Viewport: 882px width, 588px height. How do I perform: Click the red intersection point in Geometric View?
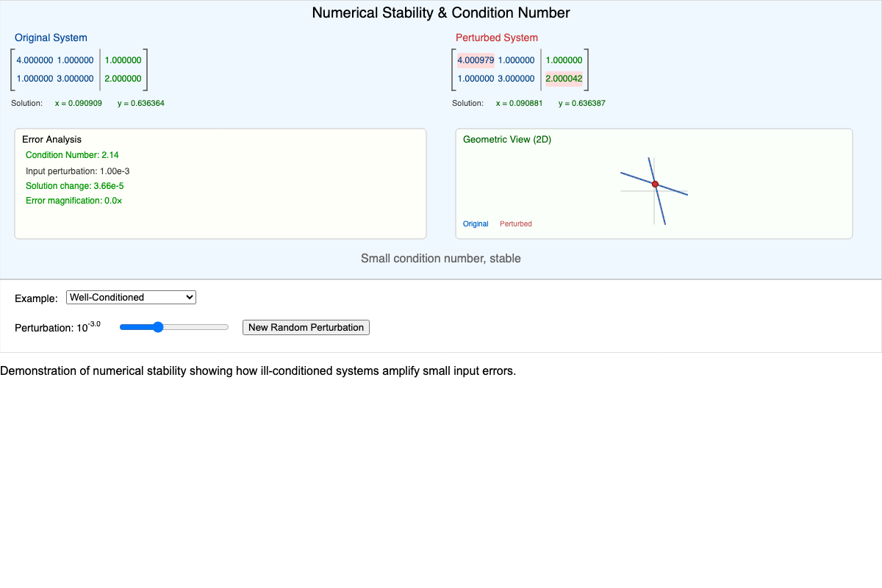655,184
